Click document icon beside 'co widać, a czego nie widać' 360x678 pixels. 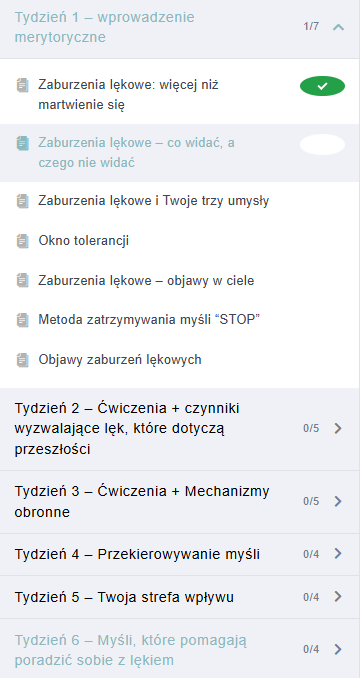[22, 143]
